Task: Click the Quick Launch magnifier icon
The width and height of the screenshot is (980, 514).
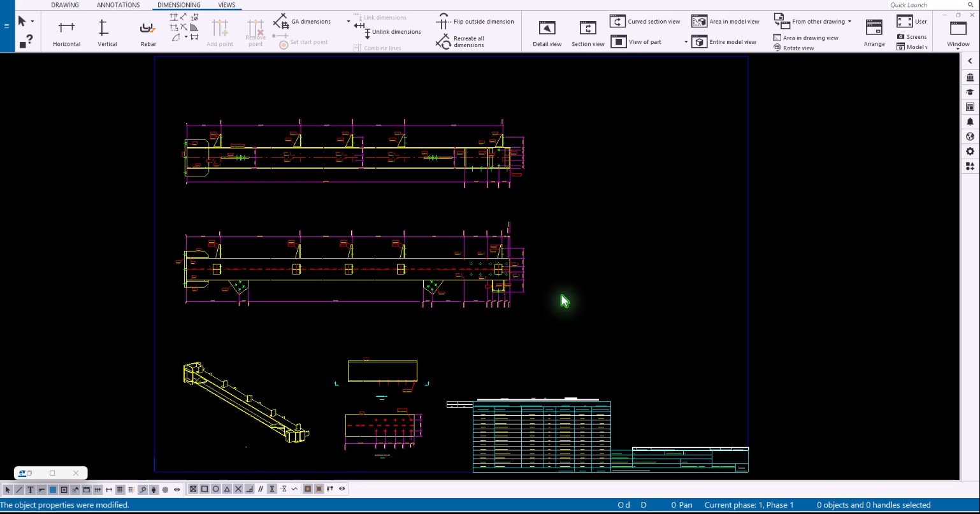Action: point(971,5)
